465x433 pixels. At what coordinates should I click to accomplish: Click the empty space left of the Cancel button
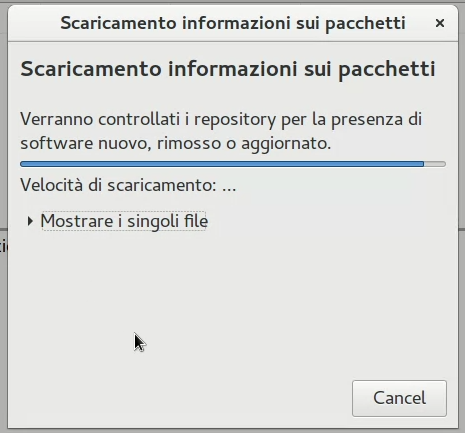click(180, 398)
